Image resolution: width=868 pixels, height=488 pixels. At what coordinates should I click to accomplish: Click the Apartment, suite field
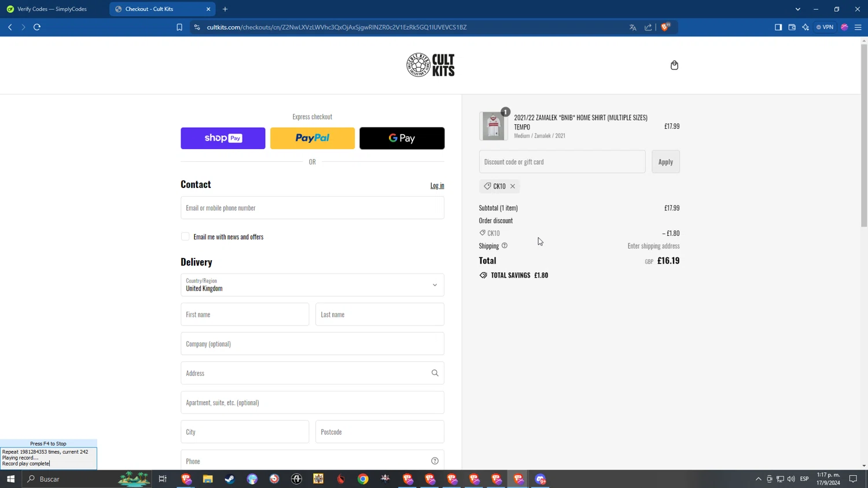pyautogui.click(x=312, y=402)
